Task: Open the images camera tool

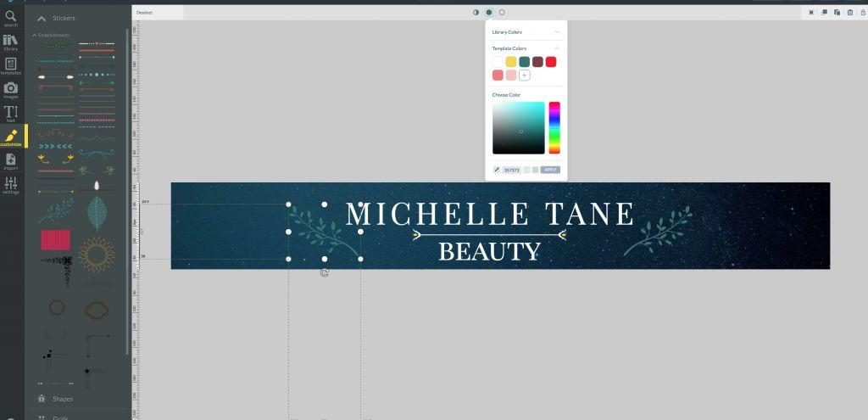Action: pyautogui.click(x=10, y=90)
